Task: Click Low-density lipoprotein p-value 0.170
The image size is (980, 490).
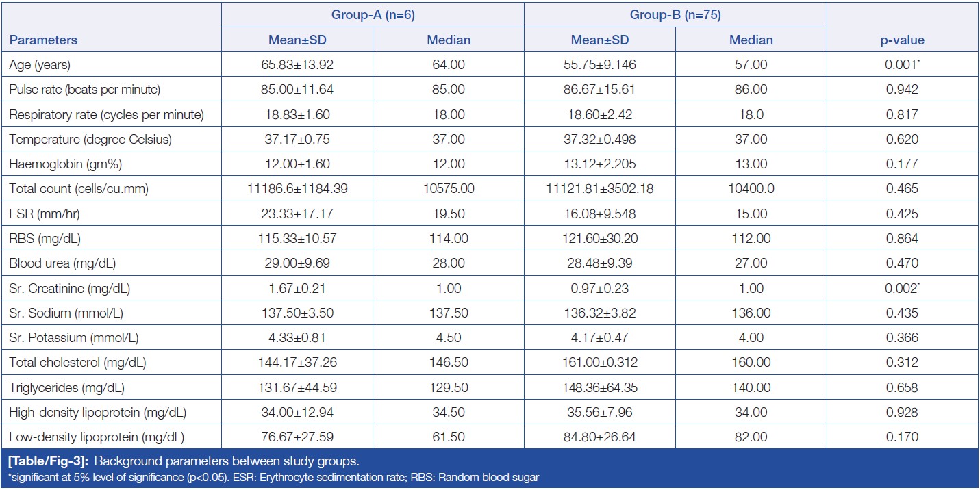Action: (x=902, y=437)
